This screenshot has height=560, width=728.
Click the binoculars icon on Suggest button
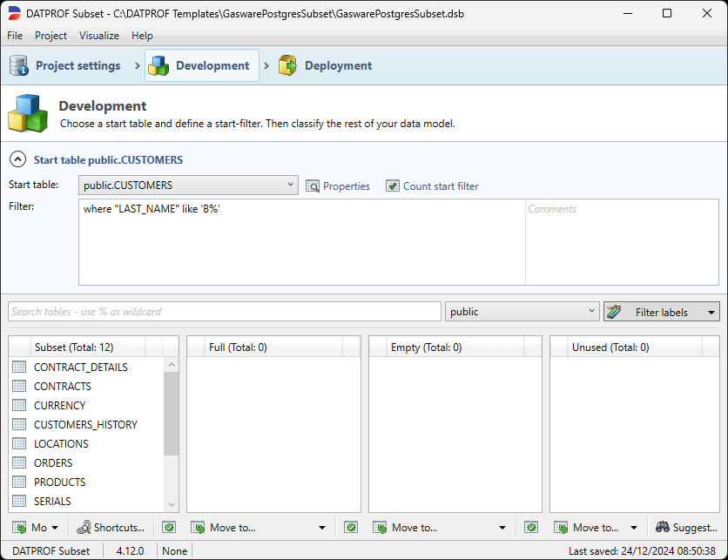[x=664, y=527]
